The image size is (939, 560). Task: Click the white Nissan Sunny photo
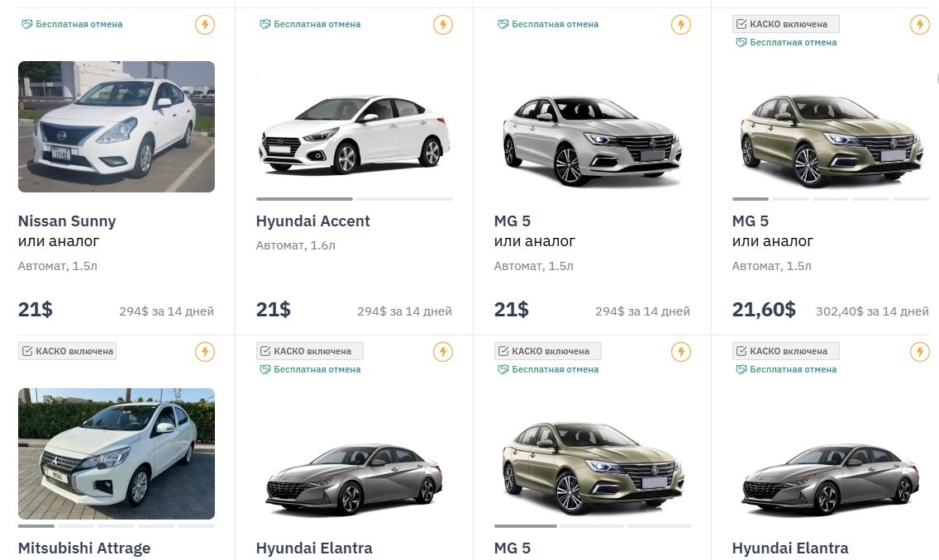pos(117,126)
